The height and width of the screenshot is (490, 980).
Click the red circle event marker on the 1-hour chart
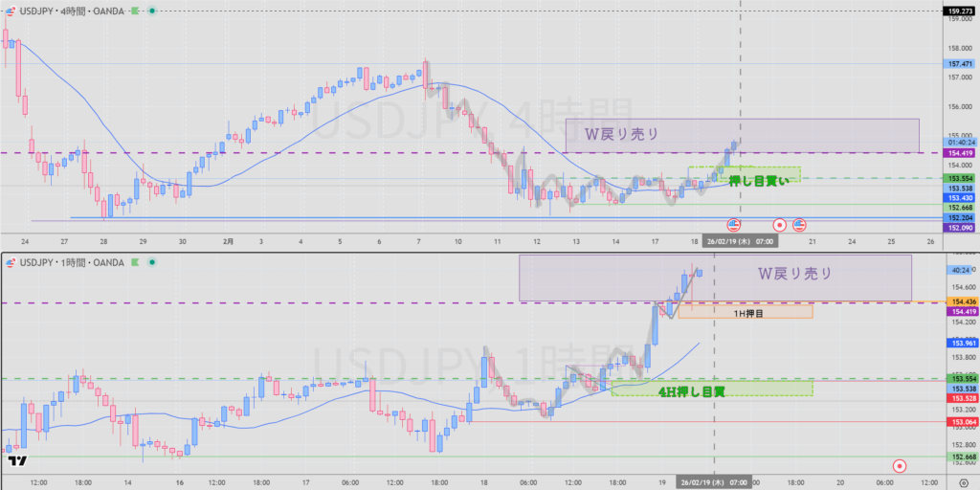[x=900, y=466]
